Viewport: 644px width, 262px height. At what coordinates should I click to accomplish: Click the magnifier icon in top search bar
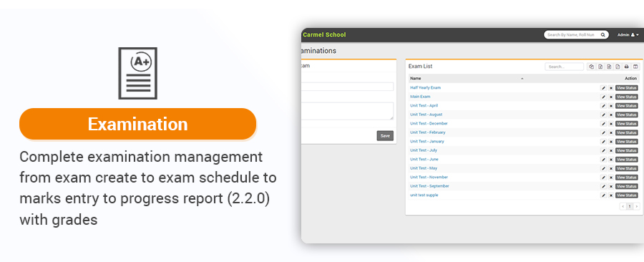(603, 35)
